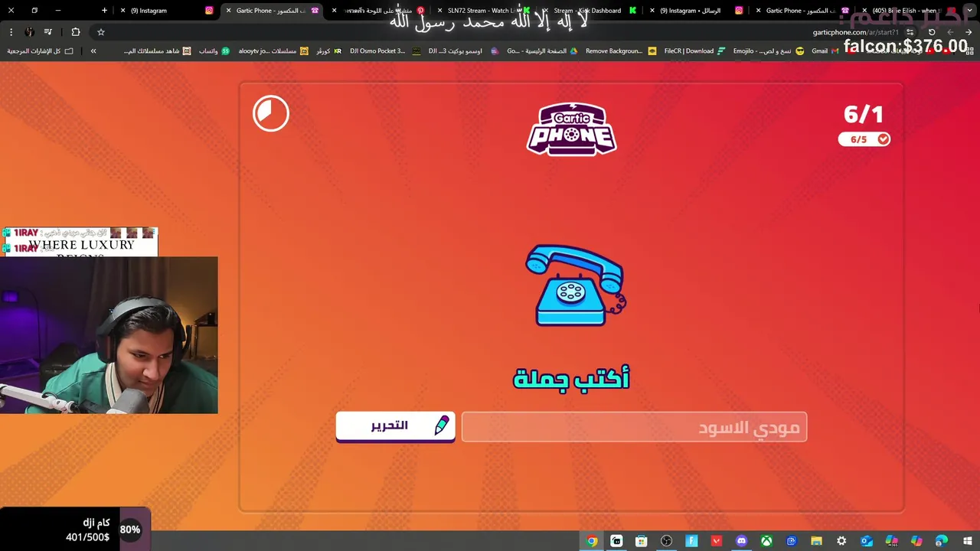Viewport: 980px width, 551px height.
Task: Open the DJI Osmo Pocket 3 bookmark
Action: pyautogui.click(x=384, y=51)
